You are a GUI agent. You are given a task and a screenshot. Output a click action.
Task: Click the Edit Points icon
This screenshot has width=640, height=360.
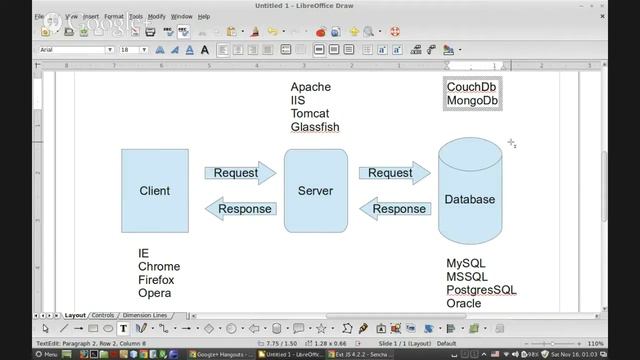[347, 329]
